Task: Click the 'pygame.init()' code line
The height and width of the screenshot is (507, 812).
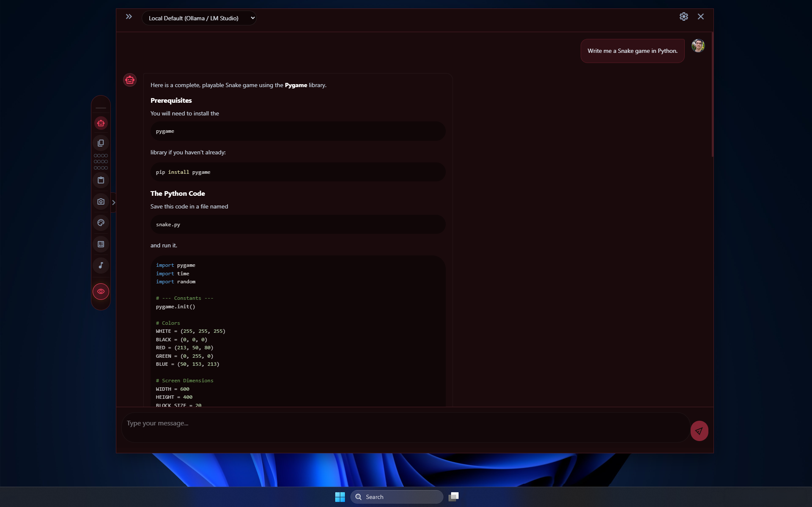Action: 176,307
